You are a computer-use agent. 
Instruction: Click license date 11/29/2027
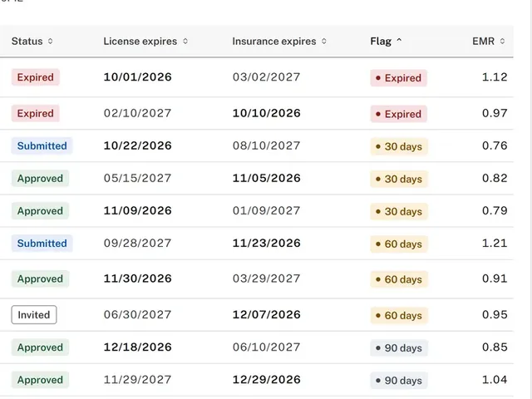(x=137, y=380)
